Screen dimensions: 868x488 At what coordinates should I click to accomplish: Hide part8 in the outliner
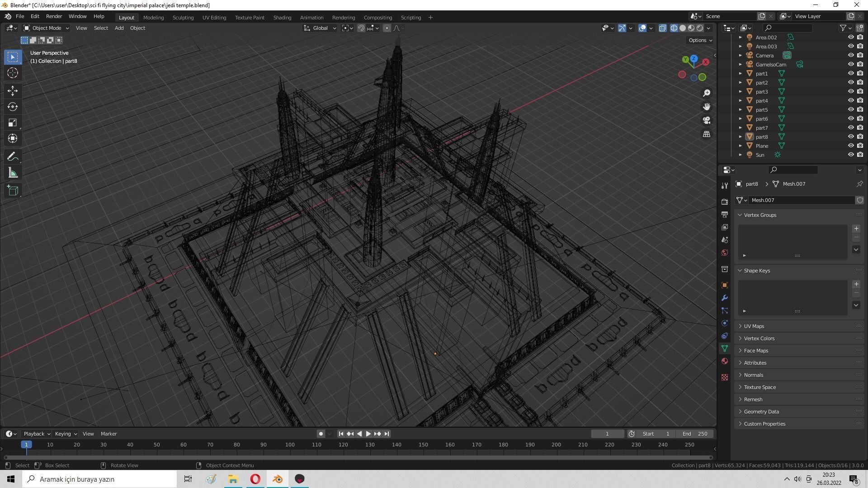pos(850,137)
